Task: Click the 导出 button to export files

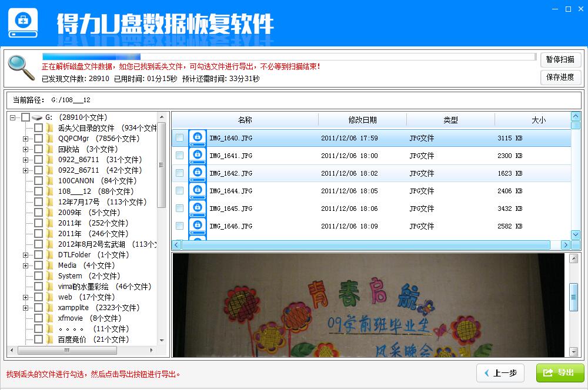Action: pos(559,372)
